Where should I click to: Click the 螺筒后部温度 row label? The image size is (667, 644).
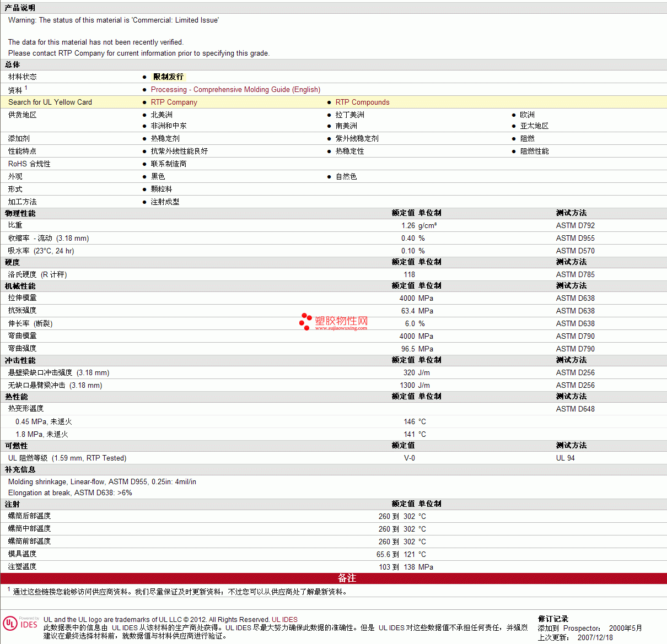click(29, 516)
